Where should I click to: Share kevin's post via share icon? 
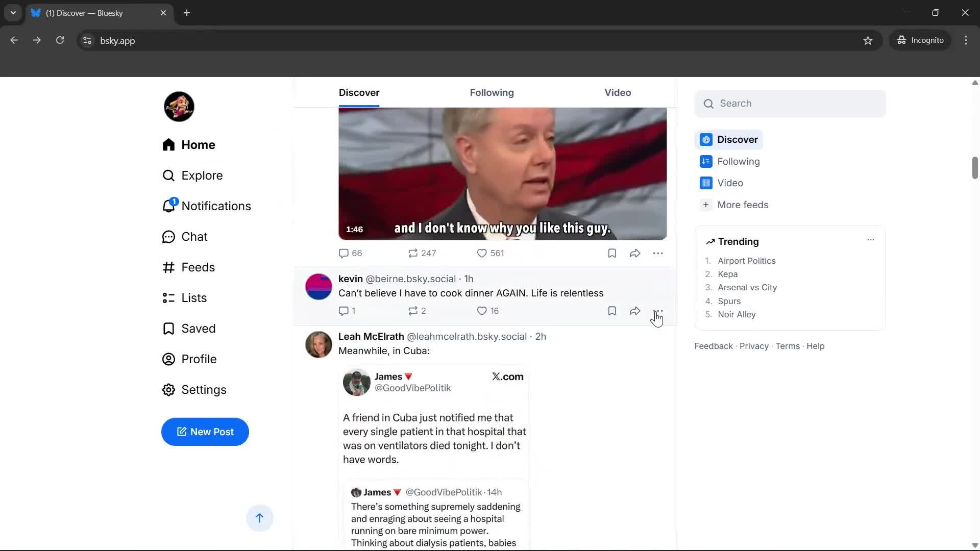634,311
